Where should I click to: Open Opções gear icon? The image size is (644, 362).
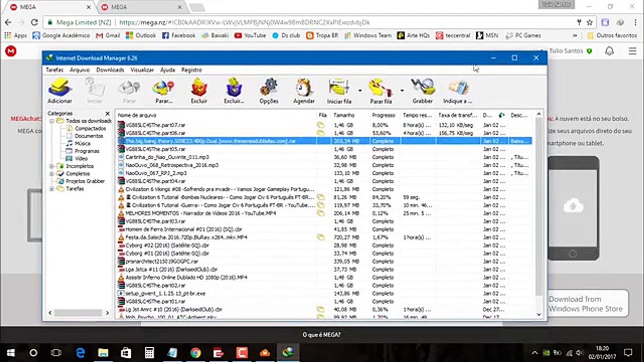pos(269,91)
